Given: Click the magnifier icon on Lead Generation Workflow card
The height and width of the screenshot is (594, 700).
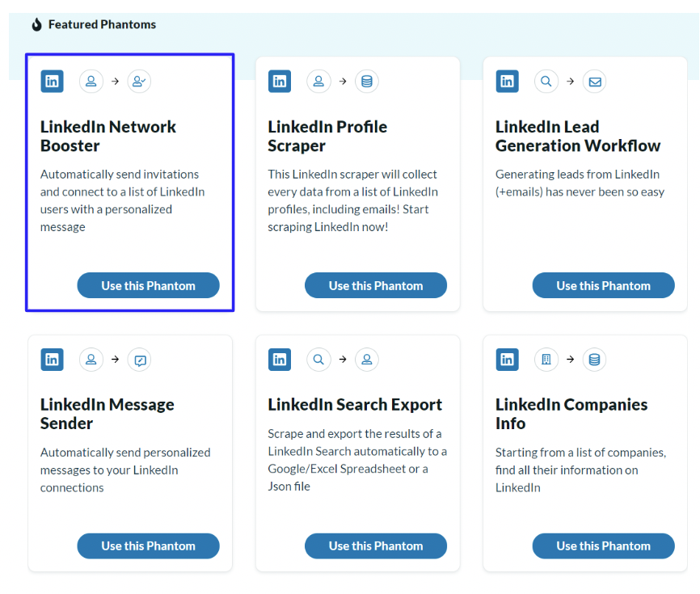Looking at the screenshot, I should tap(546, 82).
